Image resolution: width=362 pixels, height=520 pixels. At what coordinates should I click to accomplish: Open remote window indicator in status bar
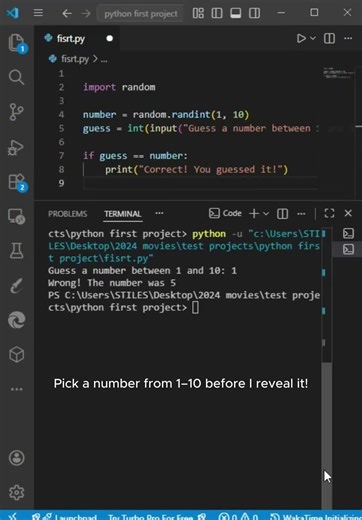coord(13,516)
